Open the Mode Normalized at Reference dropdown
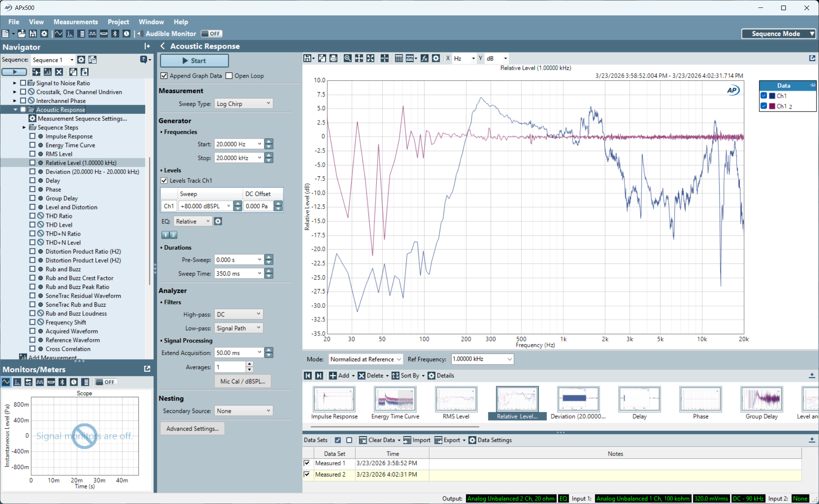 click(365, 359)
